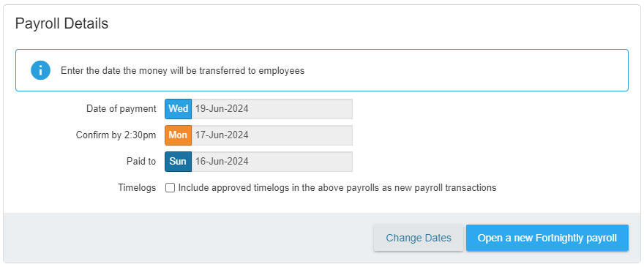Tick the Include approved timelogs checkbox
644x267 pixels.
tap(170, 188)
